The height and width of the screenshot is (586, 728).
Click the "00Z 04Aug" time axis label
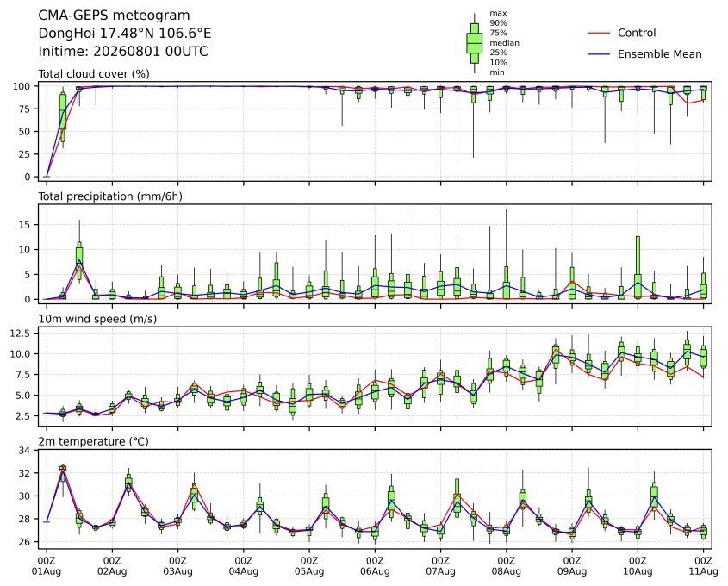(243, 566)
